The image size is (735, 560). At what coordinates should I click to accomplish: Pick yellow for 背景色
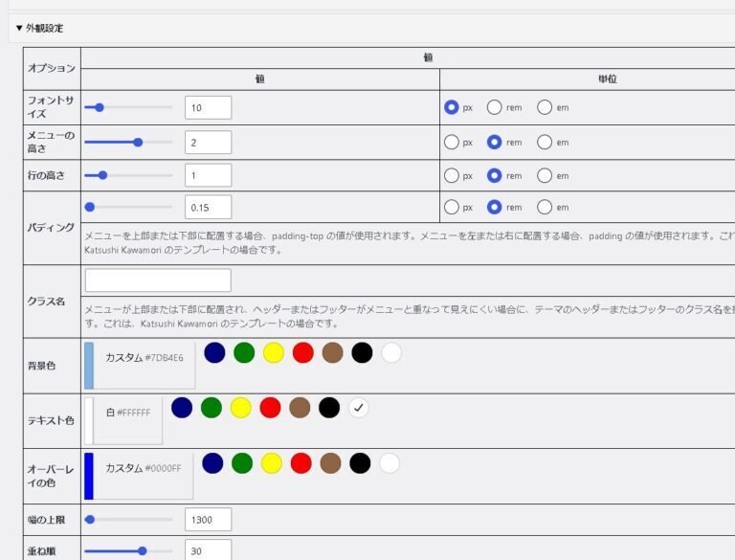(274, 352)
